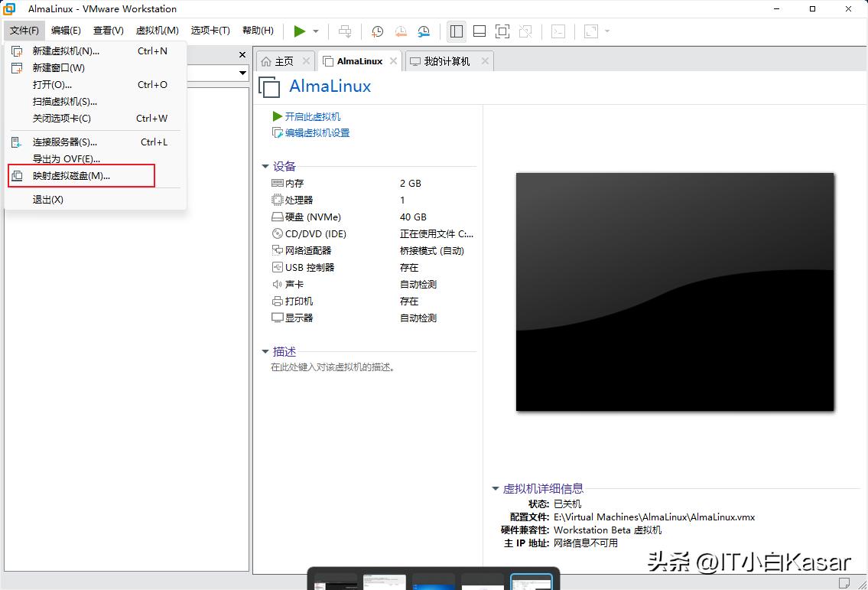Image resolution: width=868 pixels, height=590 pixels.
Task: Adjust the stretch mode control dropdown
Action: 606,31
